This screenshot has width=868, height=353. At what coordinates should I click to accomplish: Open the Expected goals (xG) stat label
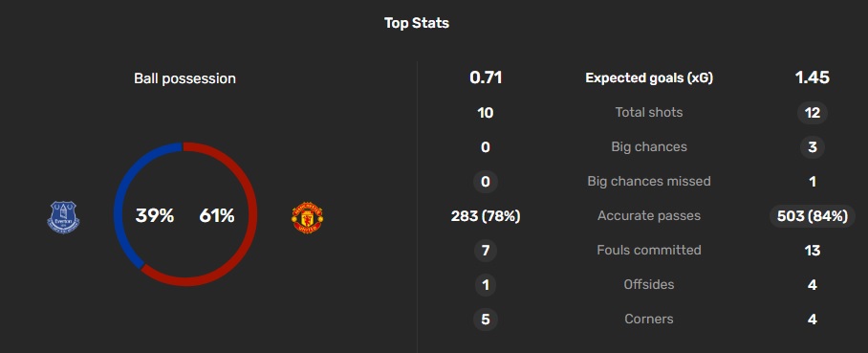[649, 78]
